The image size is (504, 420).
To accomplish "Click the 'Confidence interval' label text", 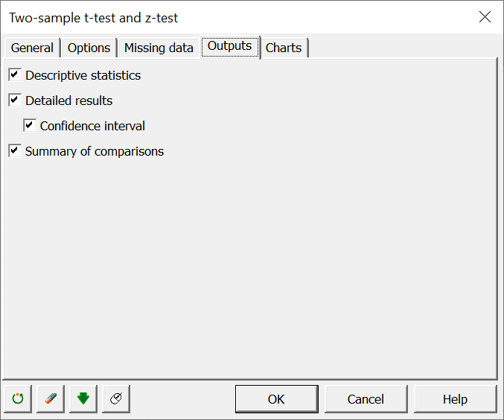I will (x=92, y=126).
